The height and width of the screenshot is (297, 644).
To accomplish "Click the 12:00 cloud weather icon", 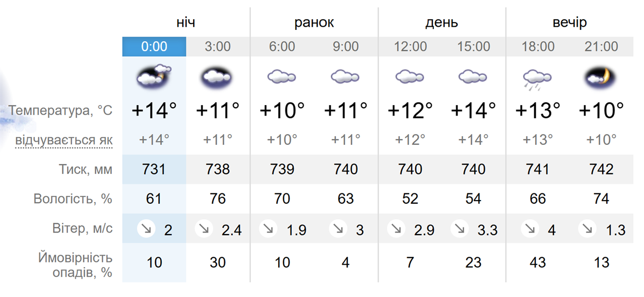I will [x=410, y=77].
